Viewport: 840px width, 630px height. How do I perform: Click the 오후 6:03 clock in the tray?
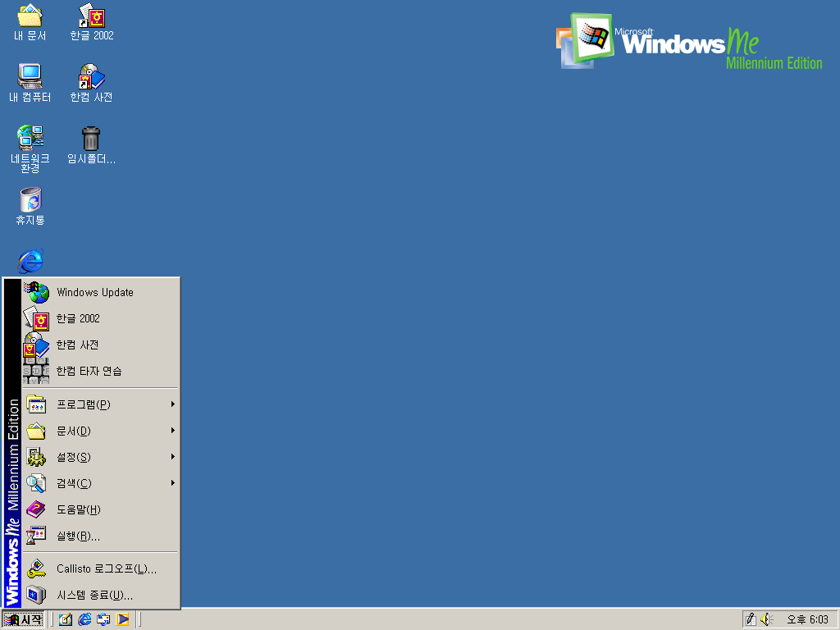click(x=807, y=620)
